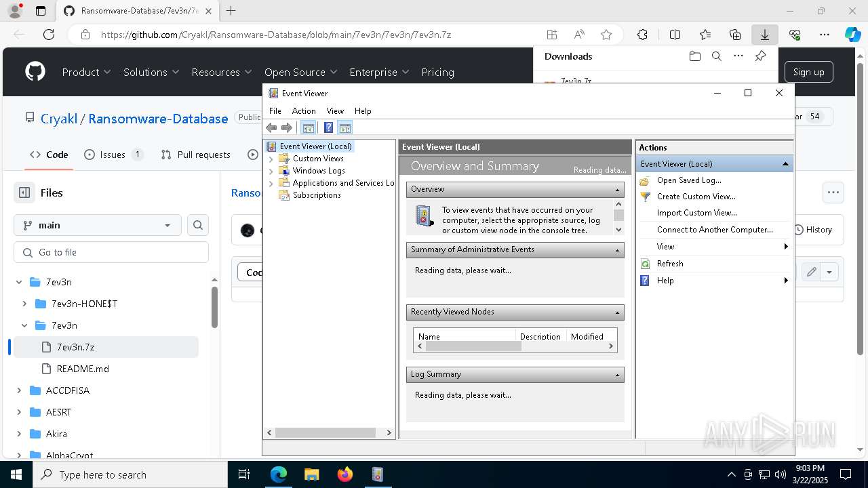The image size is (868, 488).
Task: Click Pricing link on GitHub
Action: click(x=437, y=72)
